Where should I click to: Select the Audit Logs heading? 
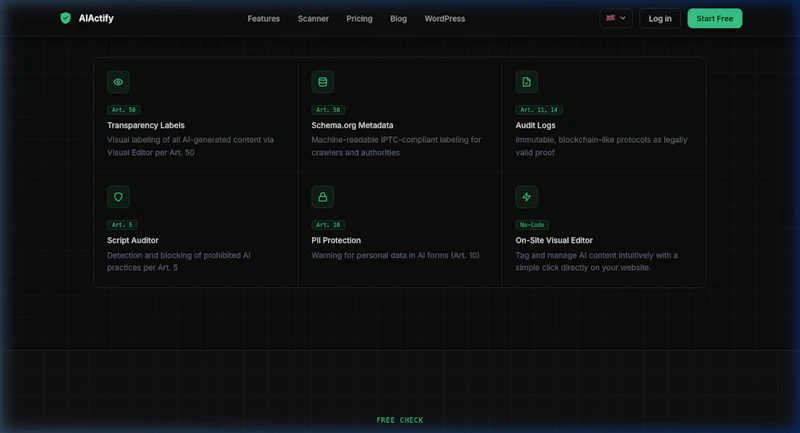coord(535,125)
